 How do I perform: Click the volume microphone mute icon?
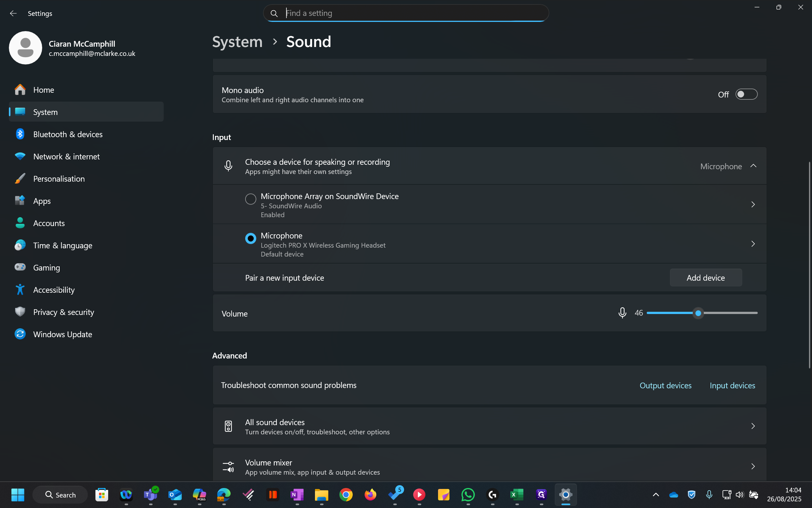622,313
